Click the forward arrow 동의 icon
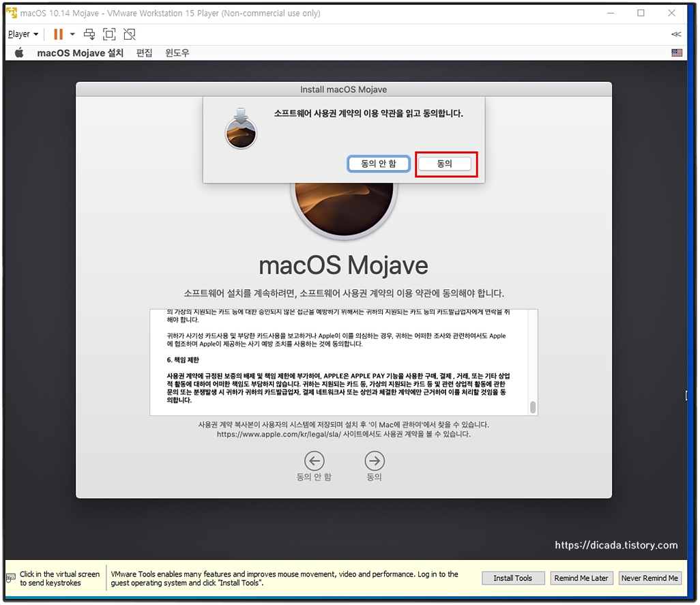The height and width of the screenshot is (605, 700). 375,461
